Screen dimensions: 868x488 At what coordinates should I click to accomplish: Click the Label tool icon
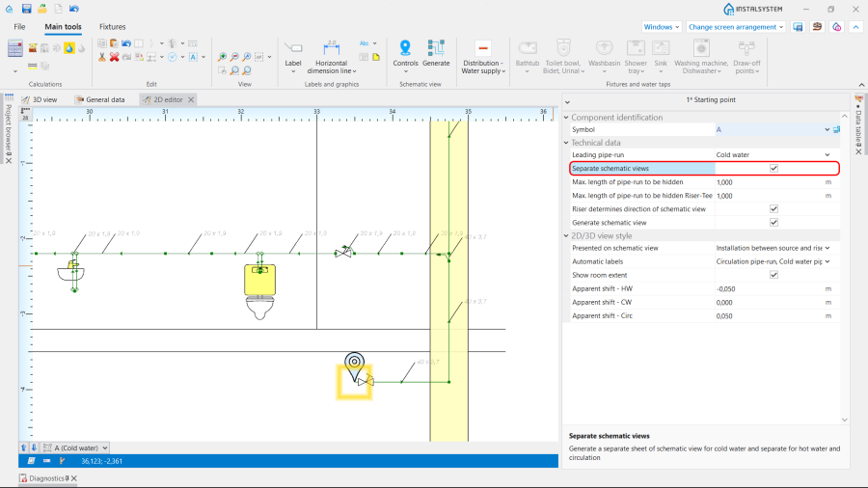[293, 48]
